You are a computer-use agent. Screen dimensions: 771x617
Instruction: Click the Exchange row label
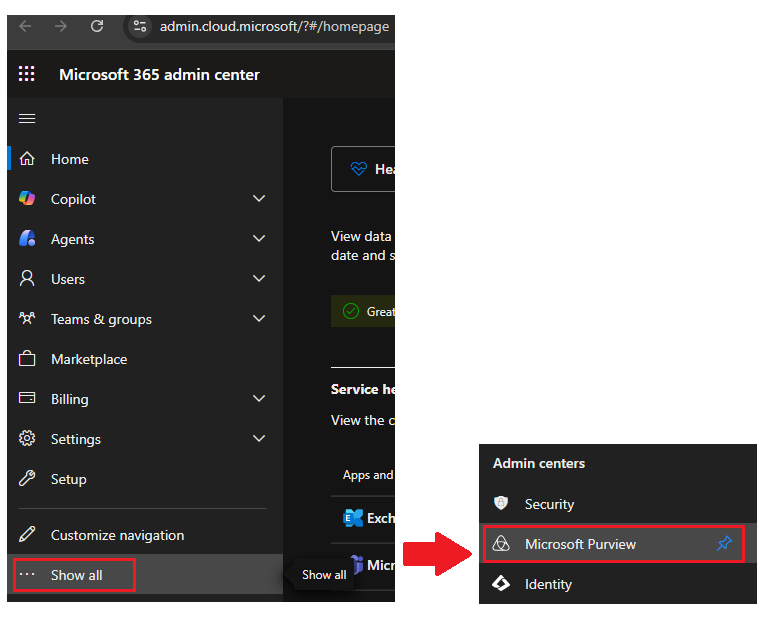click(381, 518)
